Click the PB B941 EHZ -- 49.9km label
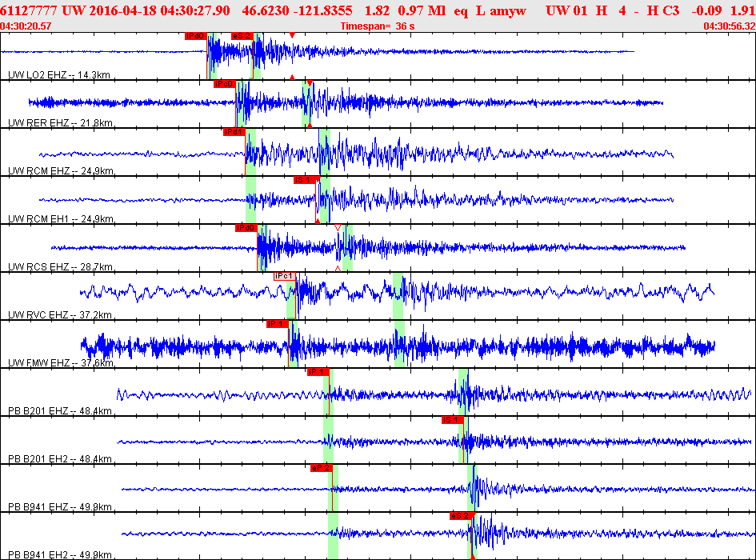Screen dimensions: 756x560 tap(60, 507)
